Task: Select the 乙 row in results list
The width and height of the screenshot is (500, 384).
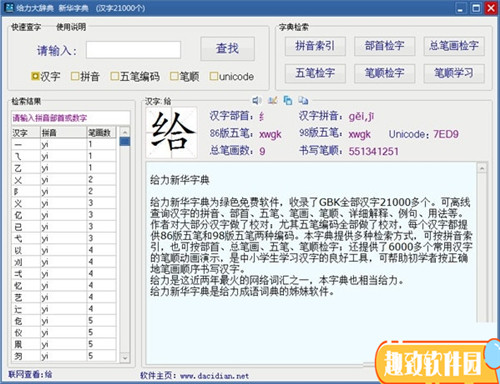Action: [63, 168]
